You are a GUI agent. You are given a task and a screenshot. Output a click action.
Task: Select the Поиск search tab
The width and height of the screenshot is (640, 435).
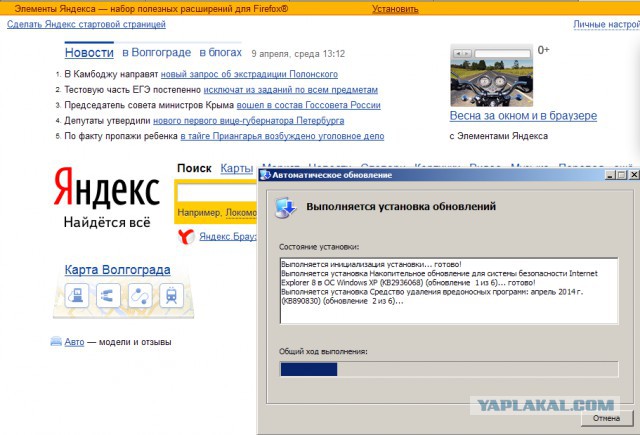pos(194,168)
